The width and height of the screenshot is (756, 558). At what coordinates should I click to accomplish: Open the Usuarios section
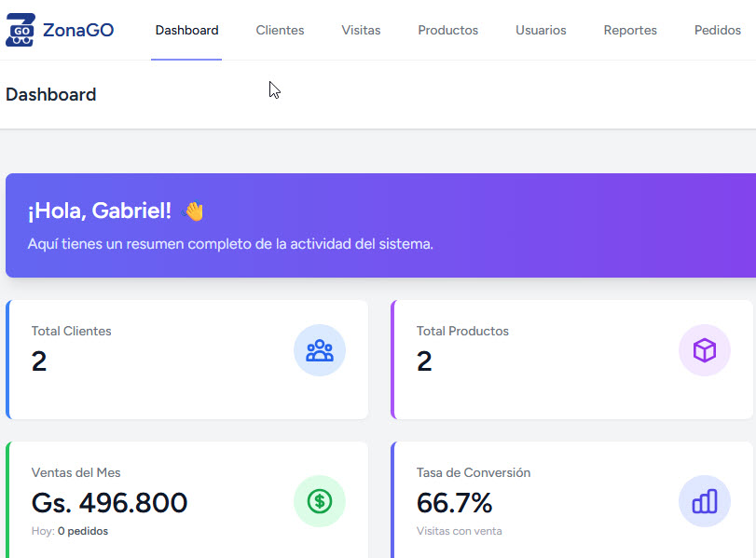[x=541, y=30]
